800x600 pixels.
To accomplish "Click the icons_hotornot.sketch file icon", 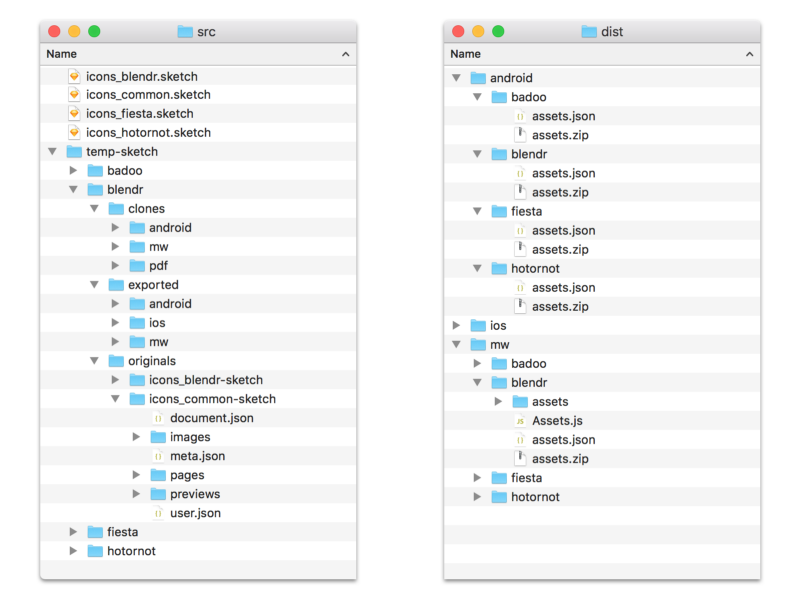I will [x=74, y=132].
